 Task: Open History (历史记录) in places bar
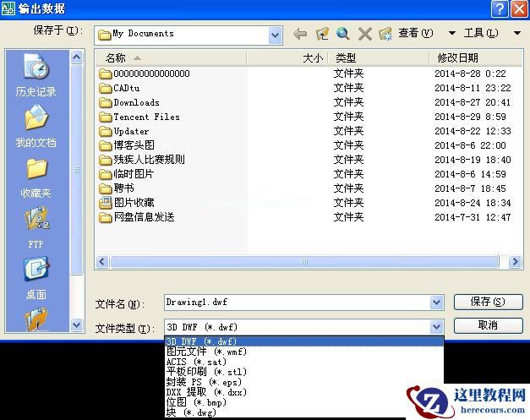pos(36,75)
